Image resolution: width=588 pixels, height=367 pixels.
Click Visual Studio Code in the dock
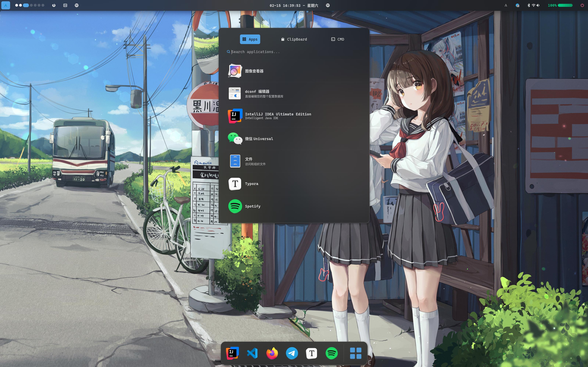(252, 353)
